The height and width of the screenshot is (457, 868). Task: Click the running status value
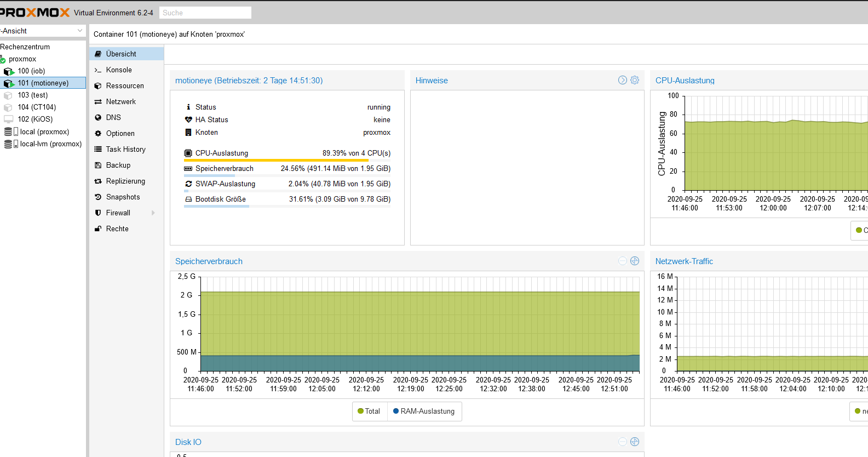(x=379, y=107)
